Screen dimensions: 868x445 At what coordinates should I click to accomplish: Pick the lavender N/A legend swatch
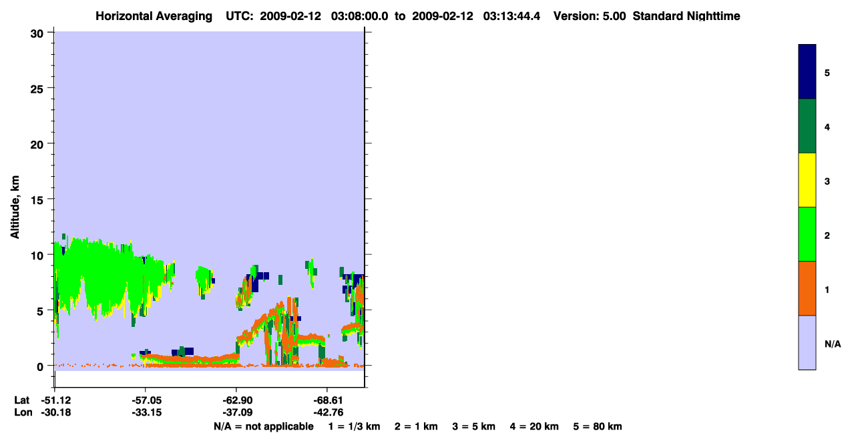(x=807, y=342)
